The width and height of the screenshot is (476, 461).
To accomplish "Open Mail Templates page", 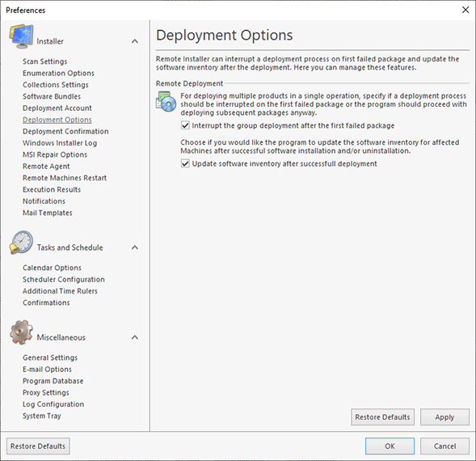I will pos(48,213).
